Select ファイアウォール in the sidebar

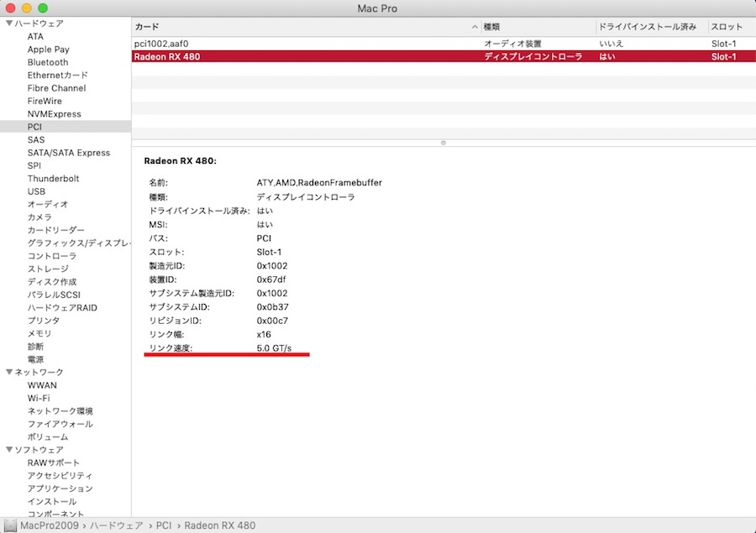(x=60, y=424)
